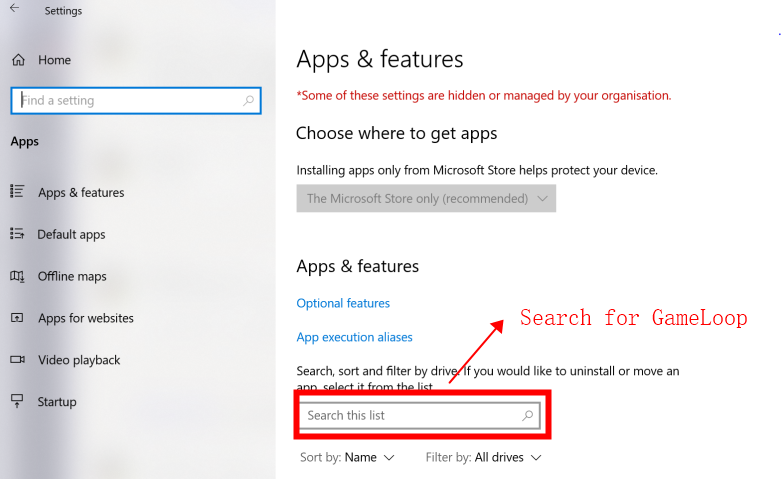Open the Optional features link
781x479 pixels.
pos(343,303)
